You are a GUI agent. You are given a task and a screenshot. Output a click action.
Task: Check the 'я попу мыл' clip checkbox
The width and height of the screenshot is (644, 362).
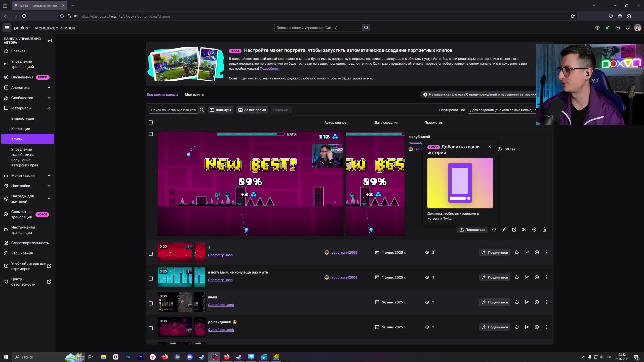[x=151, y=279]
